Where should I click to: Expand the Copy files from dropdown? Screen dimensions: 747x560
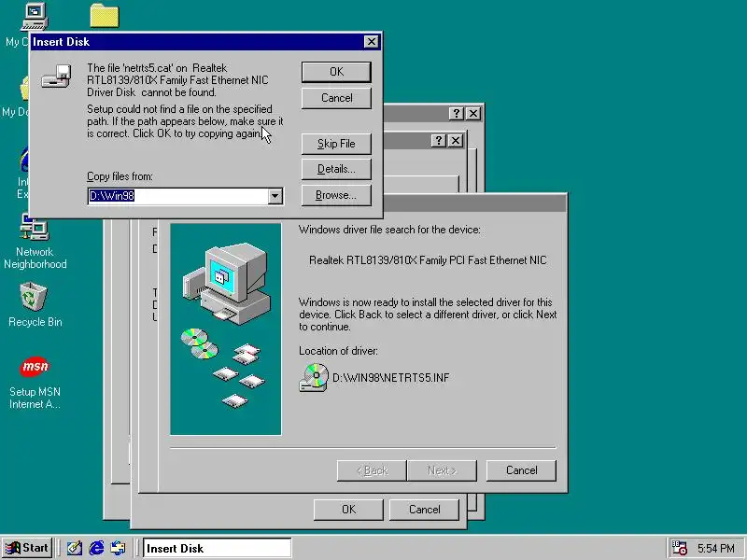pos(275,196)
